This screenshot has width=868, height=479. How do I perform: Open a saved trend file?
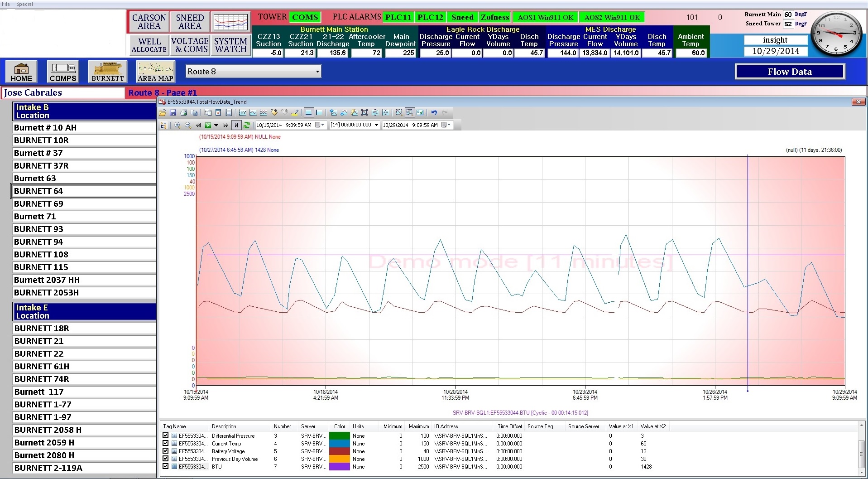tap(163, 112)
